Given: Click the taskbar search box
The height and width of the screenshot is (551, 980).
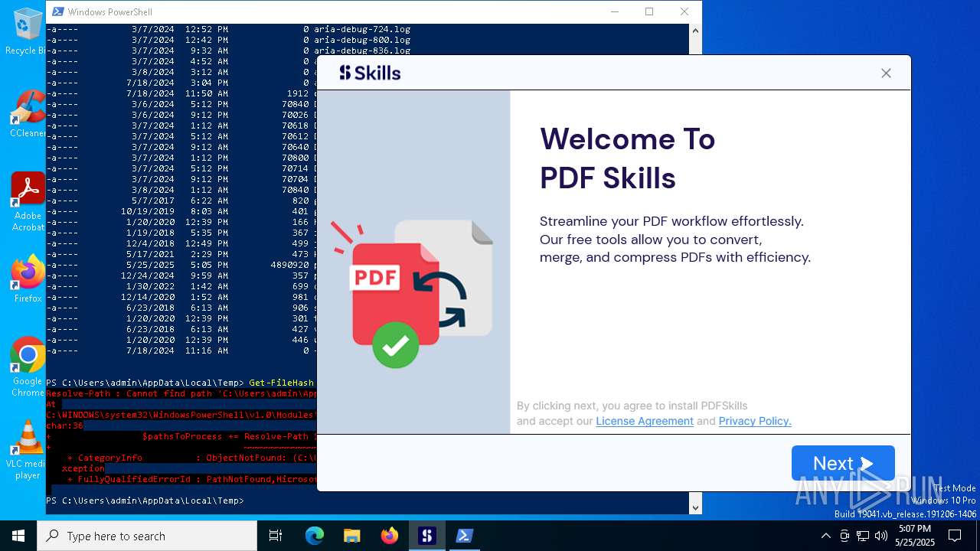Looking at the screenshot, I should coord(147,536).
